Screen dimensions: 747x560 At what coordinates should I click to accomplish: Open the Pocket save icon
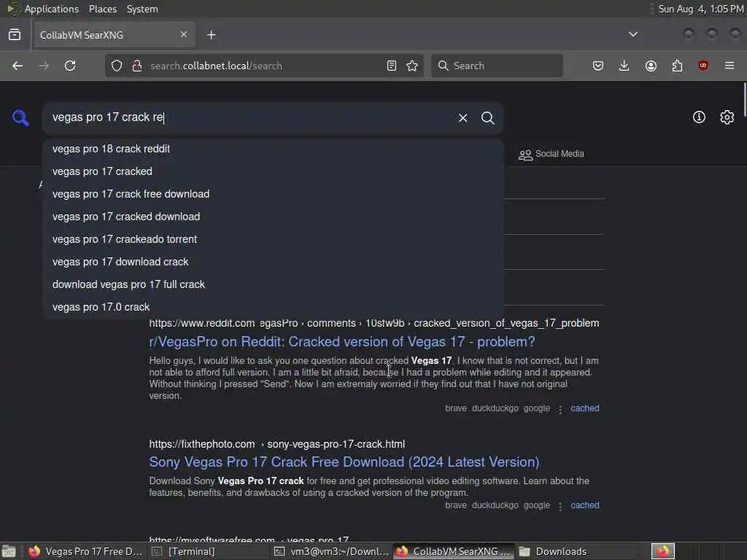(x=598, y=66)
